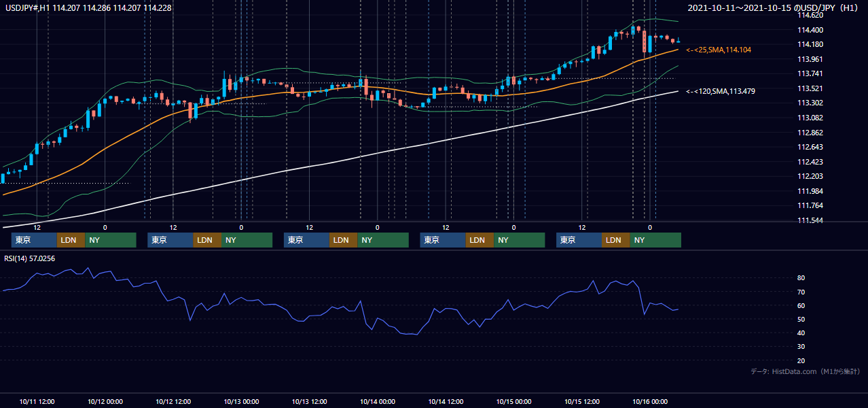The image size is (868, 408).
Task: Click the 10/14 12:00 date label
Action: (446, 401)
